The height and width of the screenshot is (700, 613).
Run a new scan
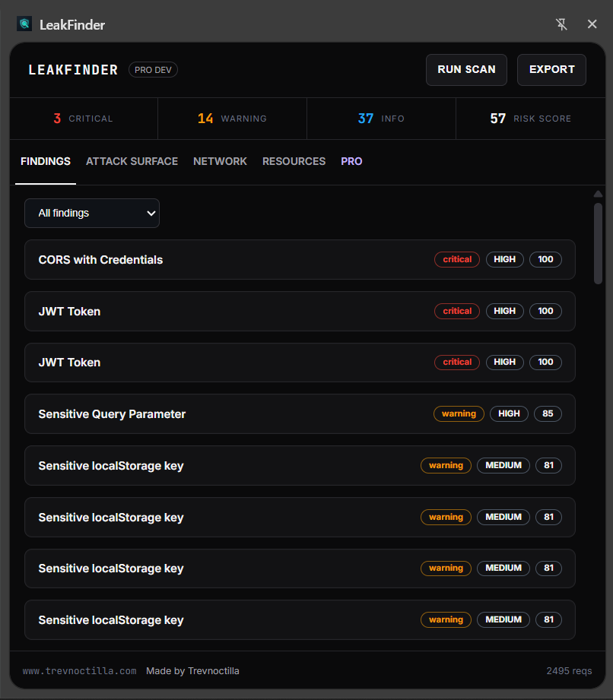466,70
